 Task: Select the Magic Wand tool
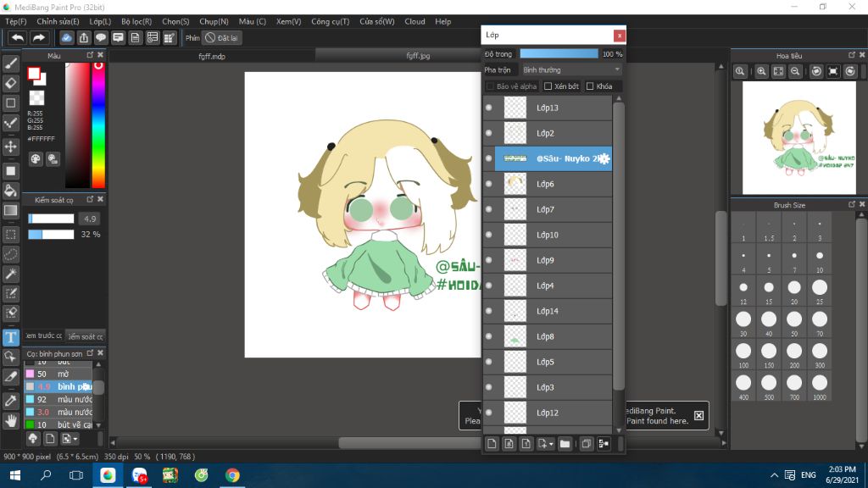tap(10, 274)
